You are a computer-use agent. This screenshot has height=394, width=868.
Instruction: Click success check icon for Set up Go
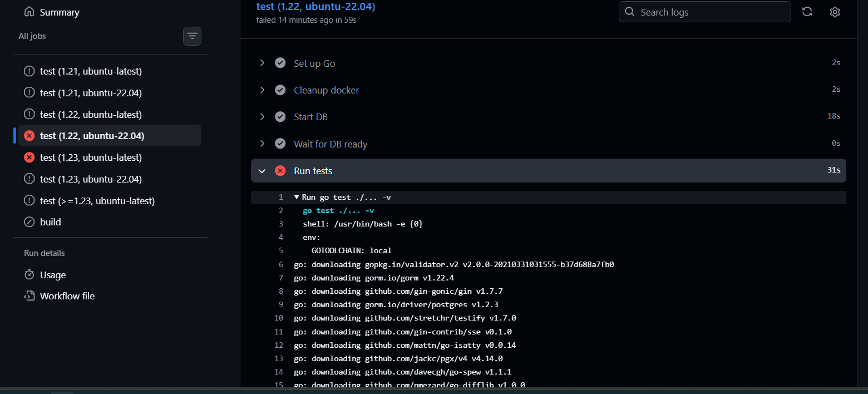point(280,63)
